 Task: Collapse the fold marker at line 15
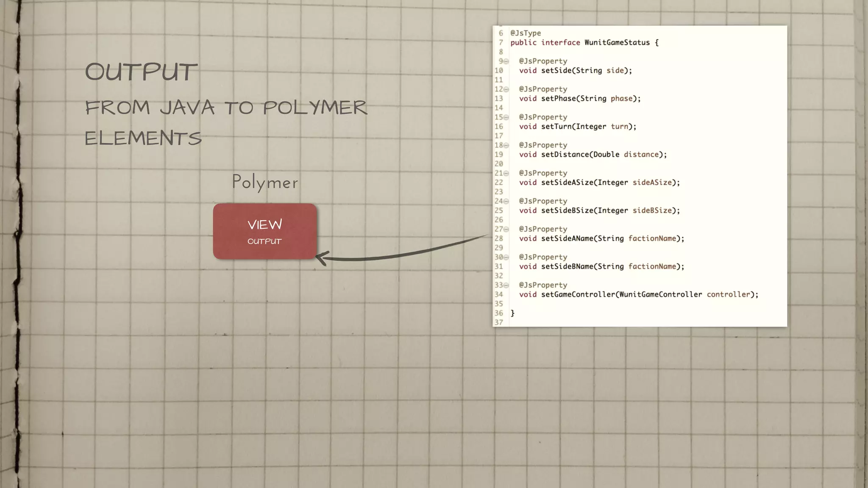click(506, 117)
